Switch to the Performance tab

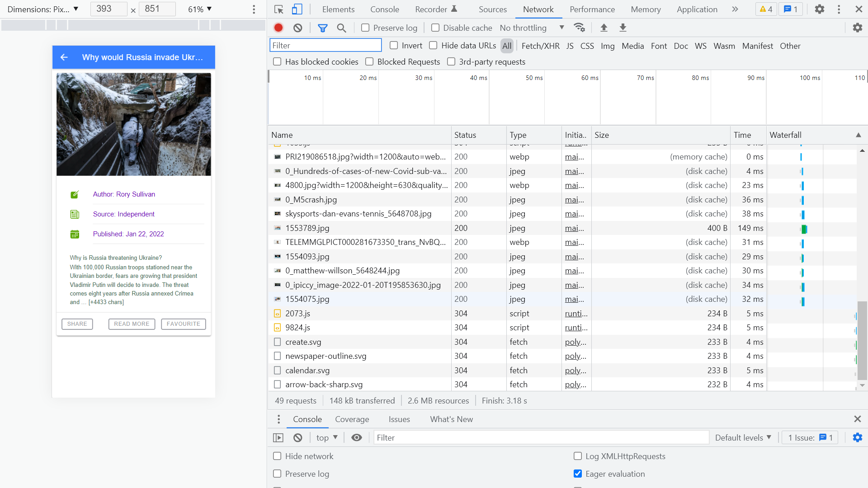coord(592,9)
